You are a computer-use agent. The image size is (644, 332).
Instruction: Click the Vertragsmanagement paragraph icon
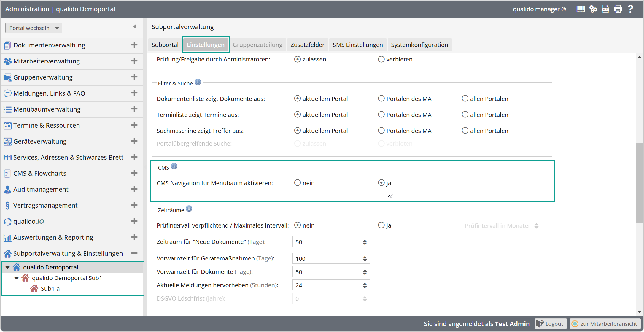(x=7, y=206)
